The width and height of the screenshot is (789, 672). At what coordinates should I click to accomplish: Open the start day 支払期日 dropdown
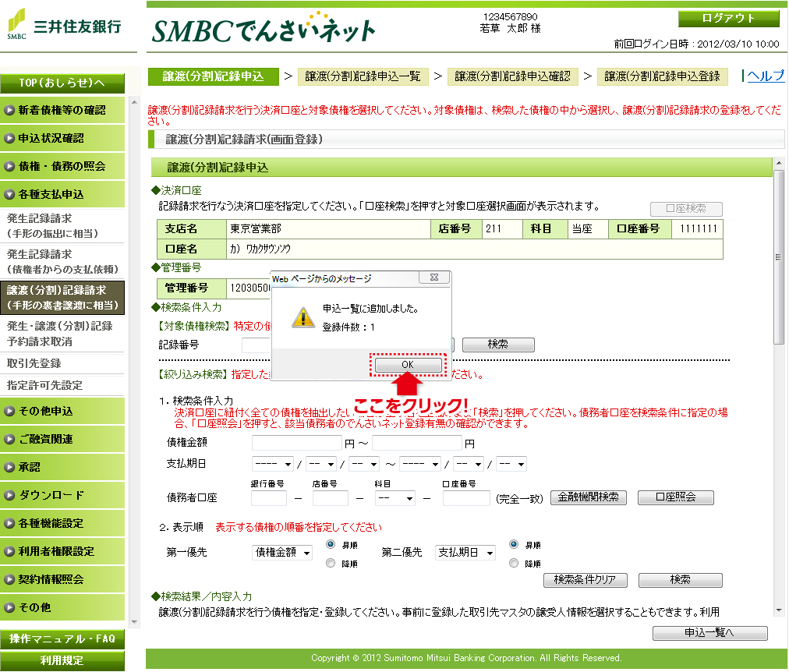[364, 464]
